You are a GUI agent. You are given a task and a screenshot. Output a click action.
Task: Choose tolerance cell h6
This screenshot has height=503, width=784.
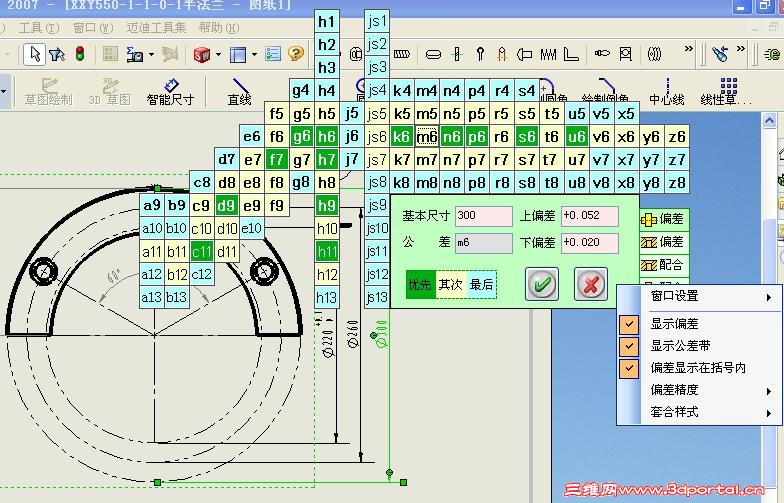click(x=326, y=136)
